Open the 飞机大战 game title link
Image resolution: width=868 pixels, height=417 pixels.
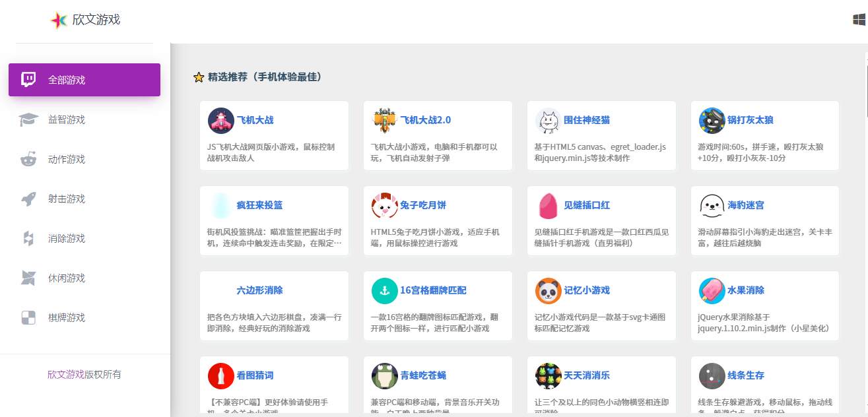tap(255, 120)
